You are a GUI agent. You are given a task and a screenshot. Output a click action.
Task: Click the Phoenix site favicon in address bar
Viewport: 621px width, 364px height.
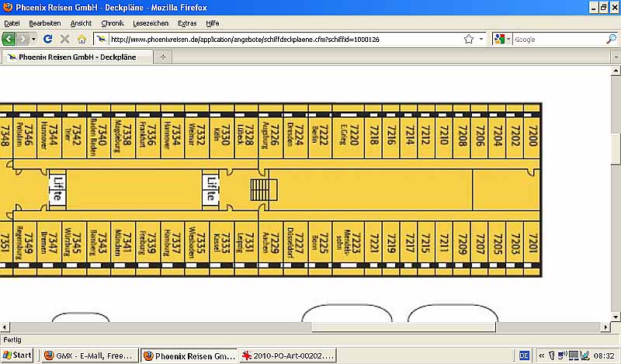[x=102, y=39]
